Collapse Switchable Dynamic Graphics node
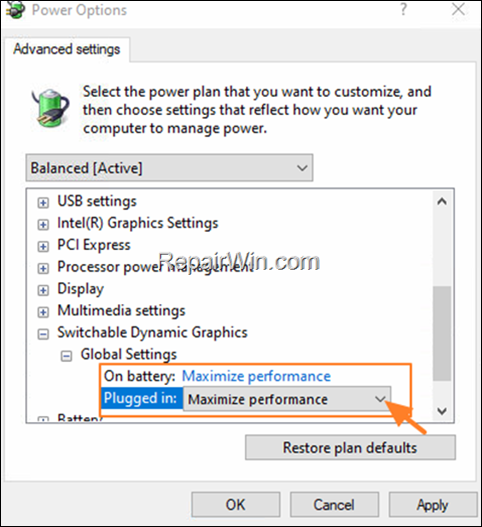Image resolution: width=482 pixels, height=527 pixels. pyautogui.click(x=43, y=334)
